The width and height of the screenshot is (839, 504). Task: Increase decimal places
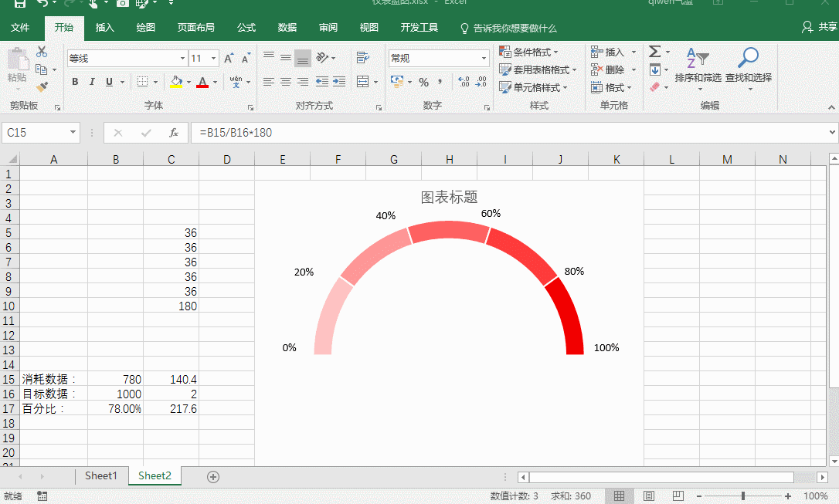(x=464, y=82)
